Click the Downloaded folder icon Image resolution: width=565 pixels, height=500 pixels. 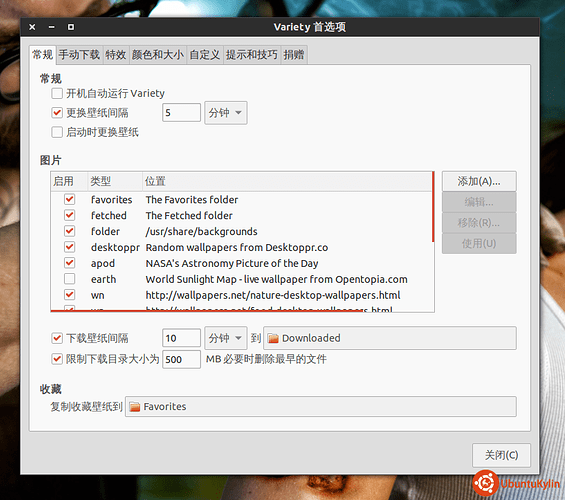click(273, 338)
